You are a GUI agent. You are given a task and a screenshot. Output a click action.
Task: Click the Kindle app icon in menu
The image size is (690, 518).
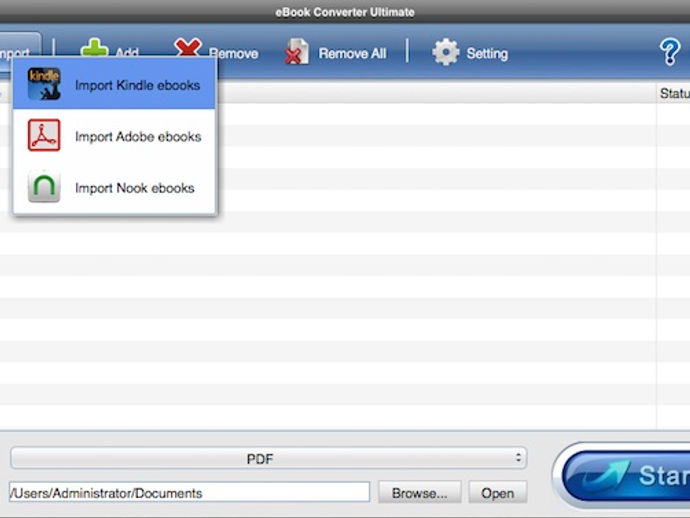point(44,84)
